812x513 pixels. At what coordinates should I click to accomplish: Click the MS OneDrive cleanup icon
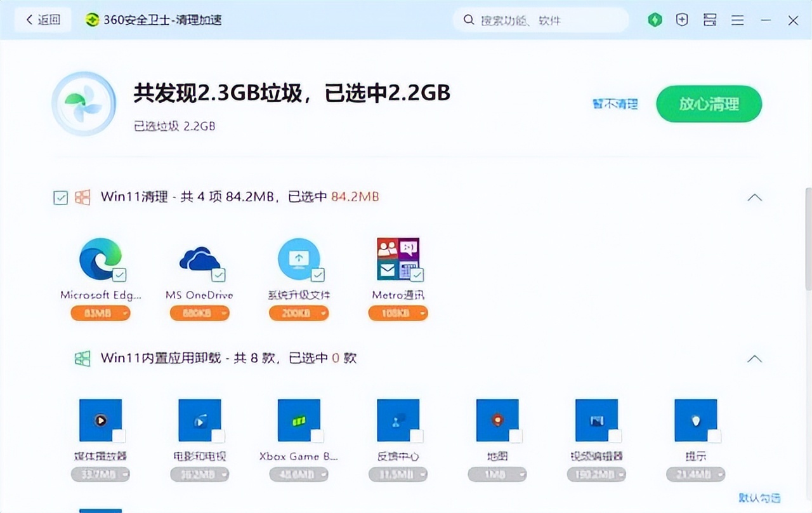coord(200,257)
